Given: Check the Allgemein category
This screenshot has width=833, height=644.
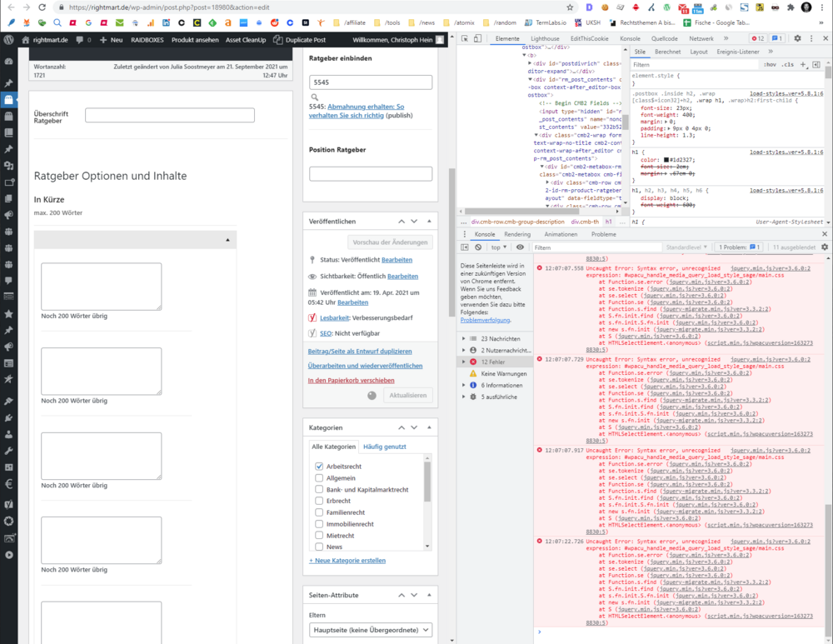Looking at the screenshot, I should (319, 477).
